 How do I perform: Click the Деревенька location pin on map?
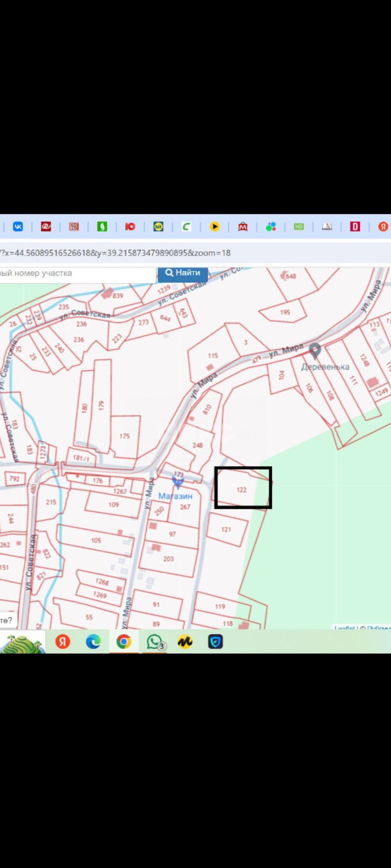coord(315,351)
